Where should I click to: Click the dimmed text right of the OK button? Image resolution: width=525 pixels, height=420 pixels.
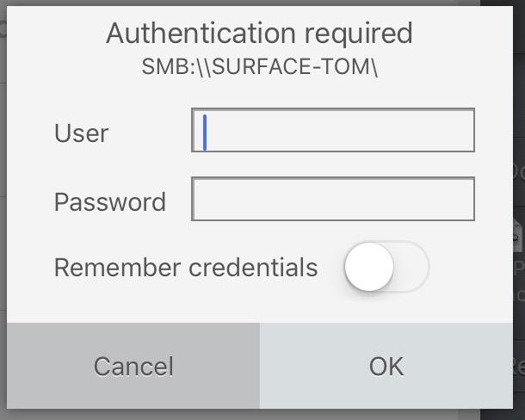pyautogui.click(x=518, y=366)
